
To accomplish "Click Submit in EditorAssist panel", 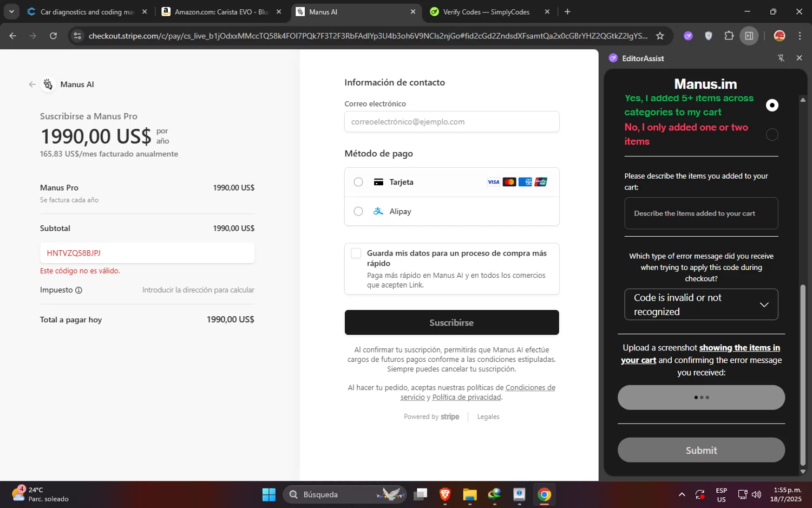I will (x=701, y=450).
